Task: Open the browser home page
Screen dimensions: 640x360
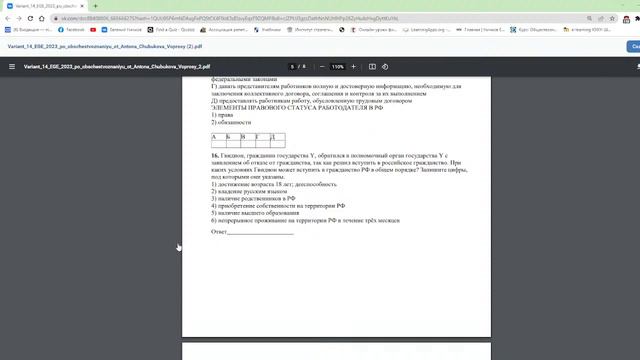Action: coord(42,18)
